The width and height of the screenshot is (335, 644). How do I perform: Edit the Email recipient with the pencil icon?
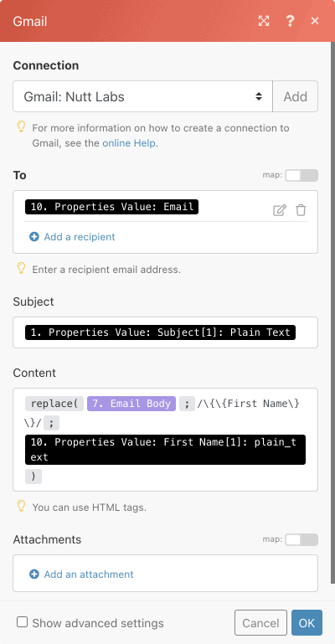click(x=280, y=210)
